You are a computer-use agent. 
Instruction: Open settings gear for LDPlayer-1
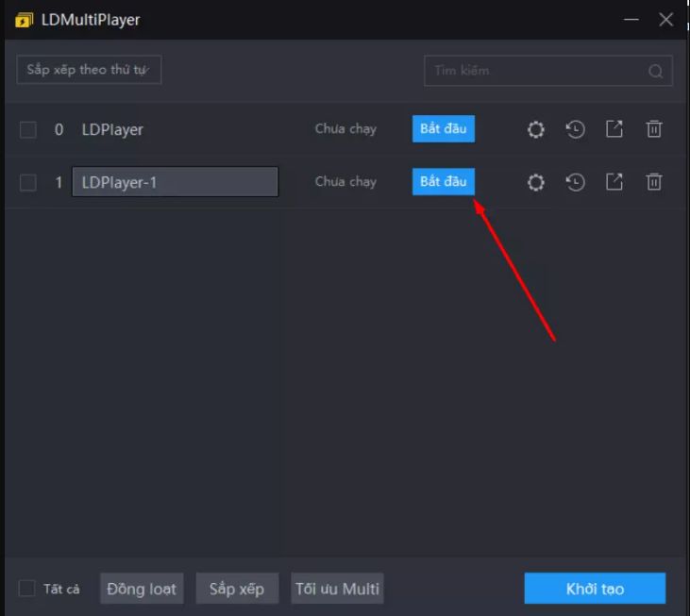click(x=535, y=182)
